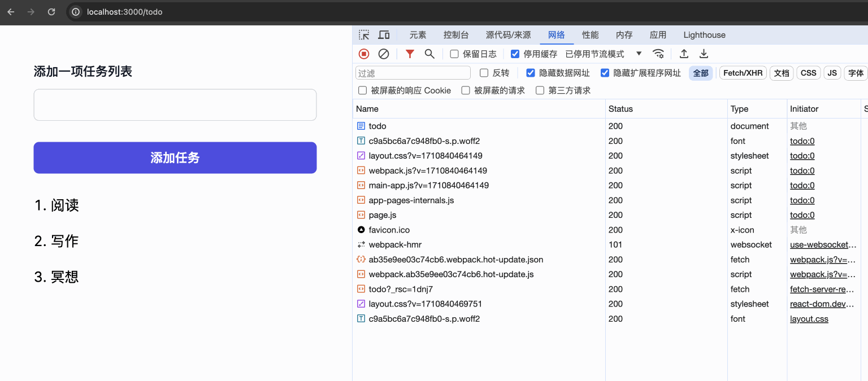Open the Lighthouse tab
The width and height of the screenshot is (868, 381).
point(704,35)
